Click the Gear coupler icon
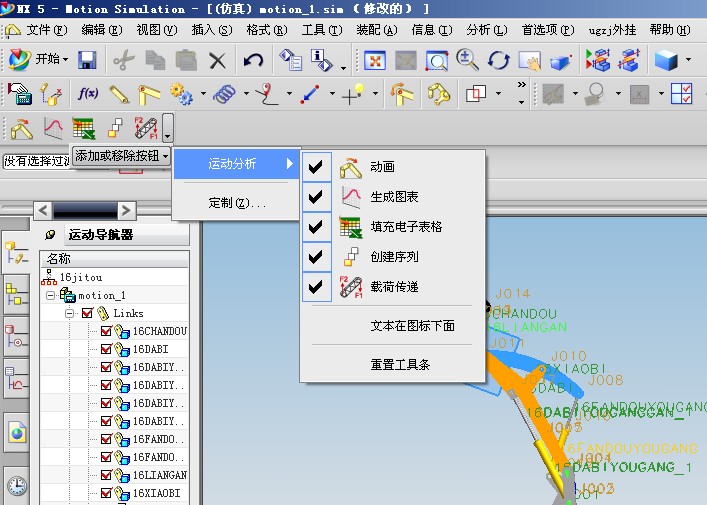This screenshot has width=707, height=505. click(181, 94)
